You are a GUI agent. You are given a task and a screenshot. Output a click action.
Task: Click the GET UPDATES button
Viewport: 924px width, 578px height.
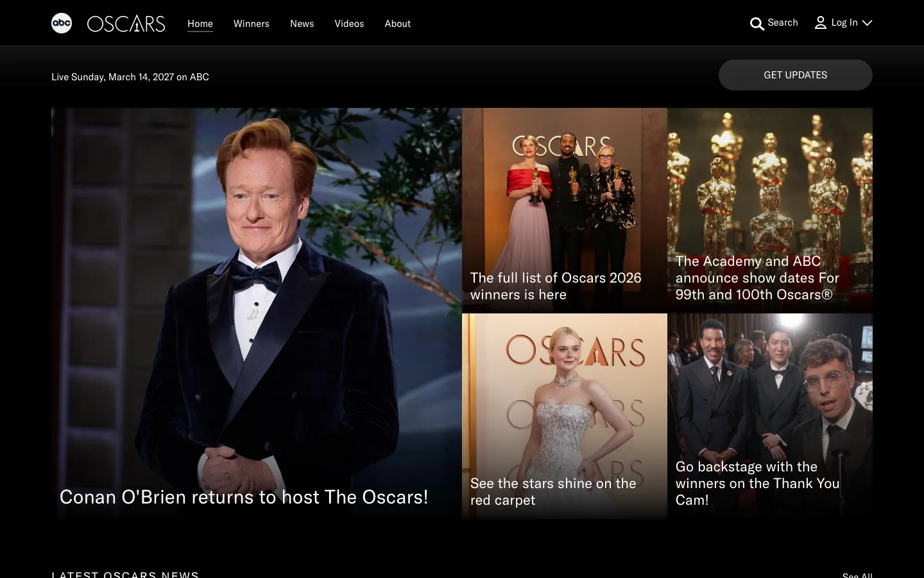pyautogui.click(x=796, y=75)
